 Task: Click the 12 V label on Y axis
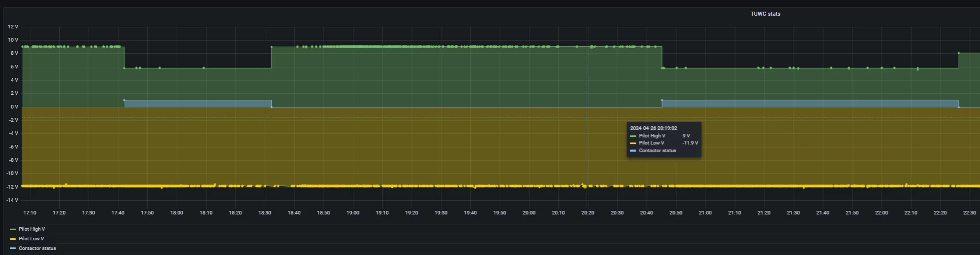point(13,26)
